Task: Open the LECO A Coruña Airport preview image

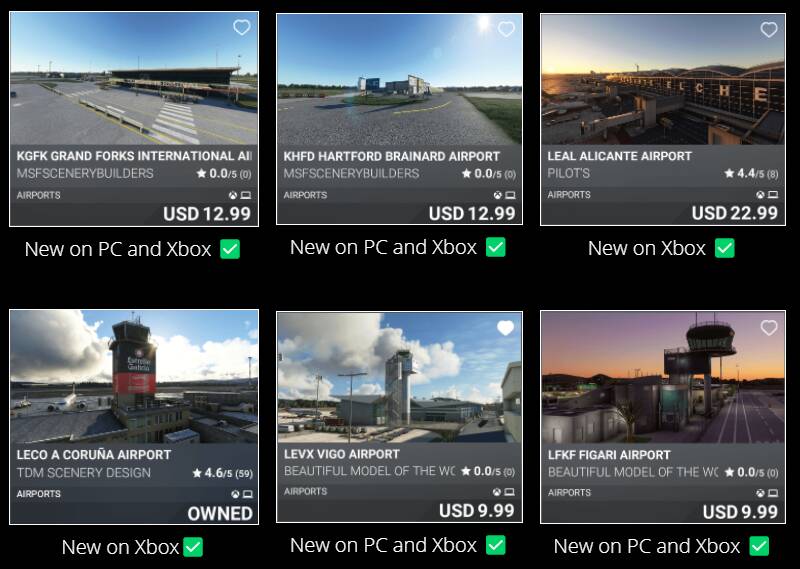Action: click(x=134, y=377)
